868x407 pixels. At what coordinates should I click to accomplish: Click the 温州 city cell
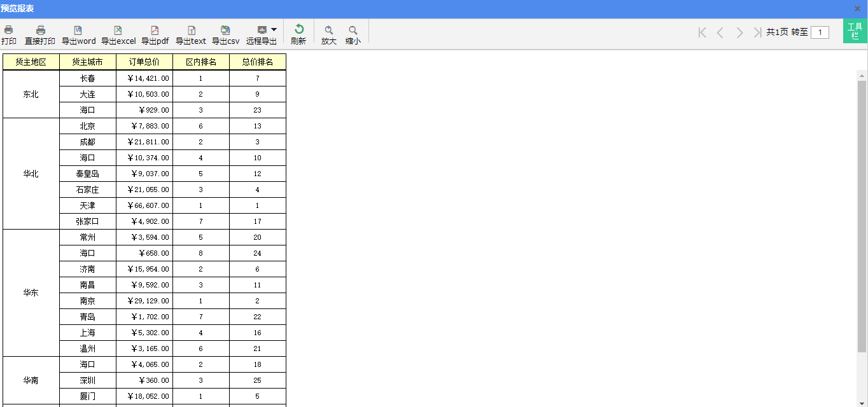point(88,348)
